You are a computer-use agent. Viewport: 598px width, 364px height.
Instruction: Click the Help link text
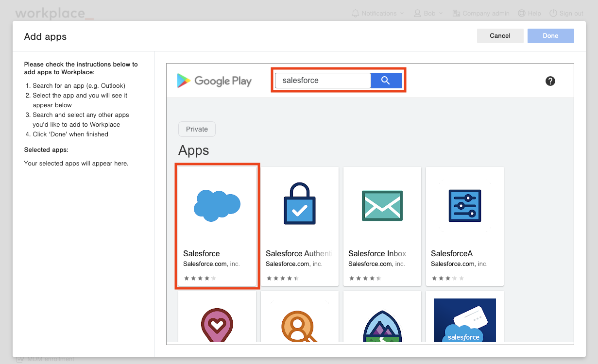pyautogui.click(x=534, y=13)
